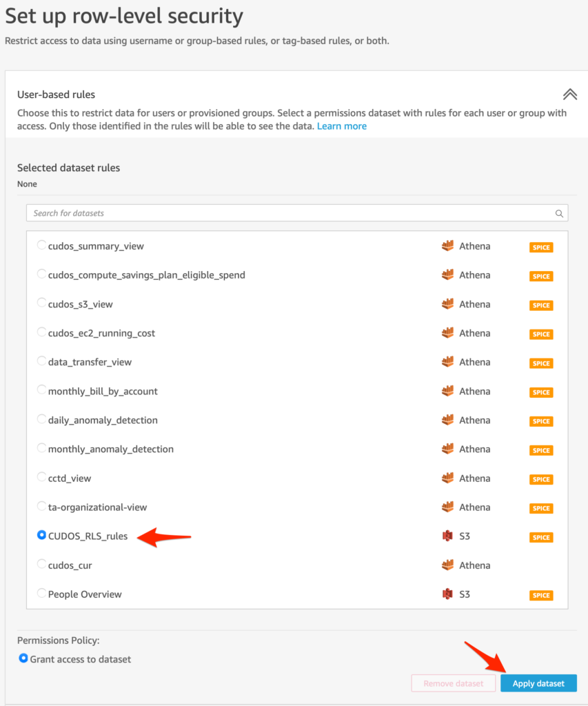The height and width of the screenshot is (706, 588).
Task: Click the Apply dataset button
Action: (538, 683)
